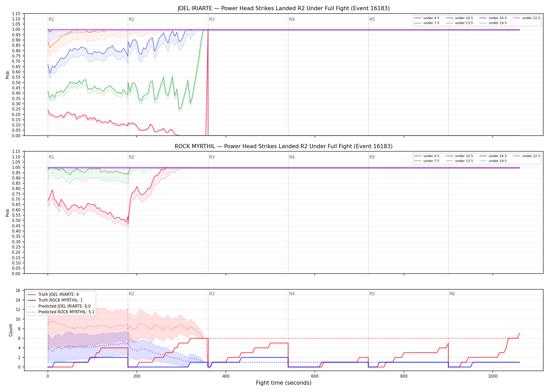This screenshot has height=392, width=549.
Task: Click 'Truth JOEL IRIARTE: 6' legend entry
Action: tap(53, 295)
